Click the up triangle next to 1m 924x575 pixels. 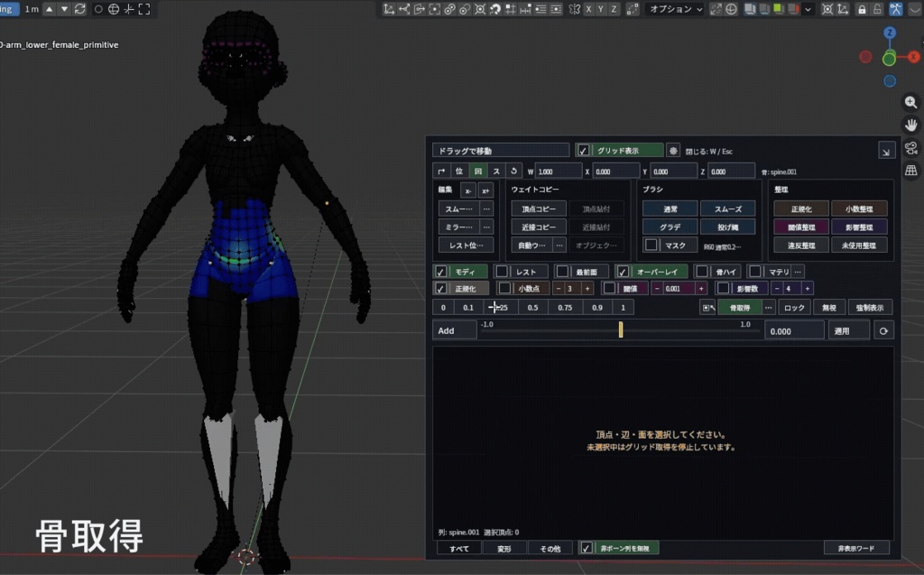click(50, 9)
